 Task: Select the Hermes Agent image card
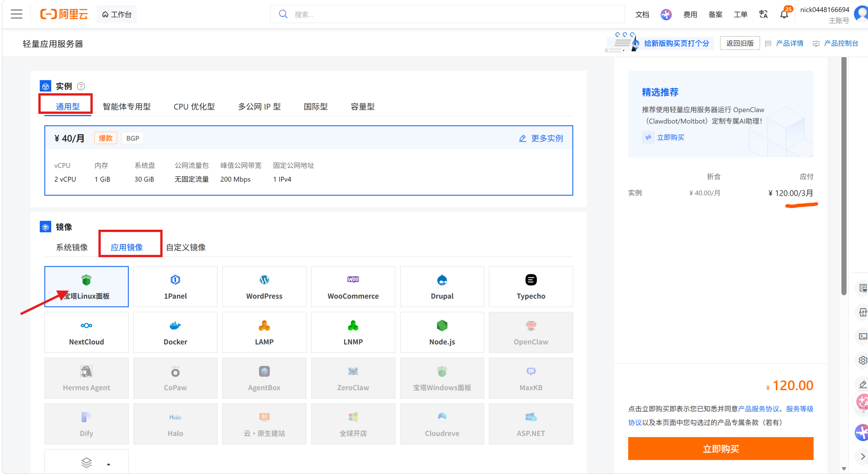(x=86, y=378)
